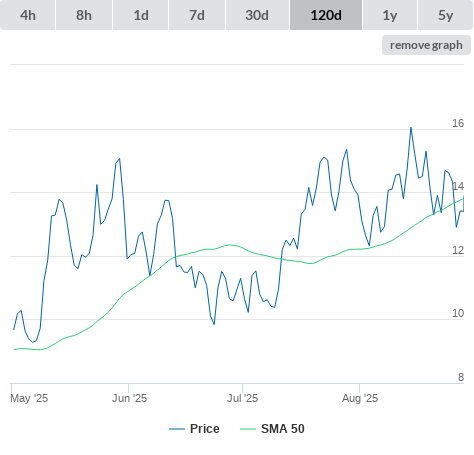The image size is (474, 455).
Task: Select the Jul '25 axis label
Action: pyautogui.click(x=242, y=398)
